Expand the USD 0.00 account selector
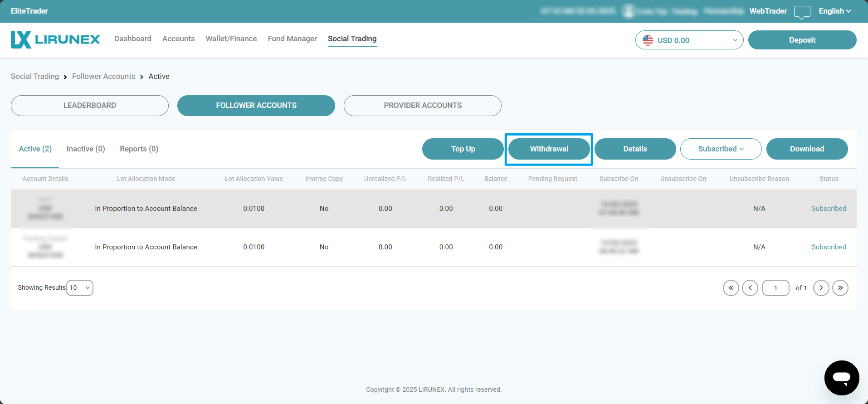 pos(689,40)
